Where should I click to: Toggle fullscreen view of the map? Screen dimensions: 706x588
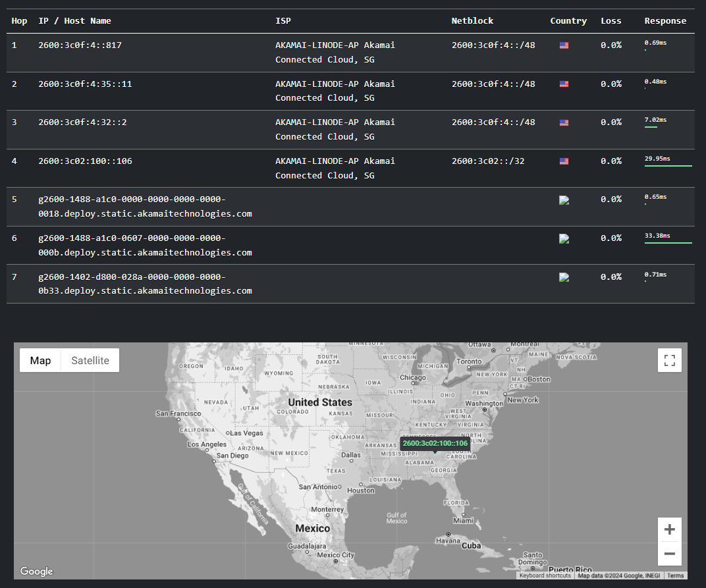coord(670,360)
